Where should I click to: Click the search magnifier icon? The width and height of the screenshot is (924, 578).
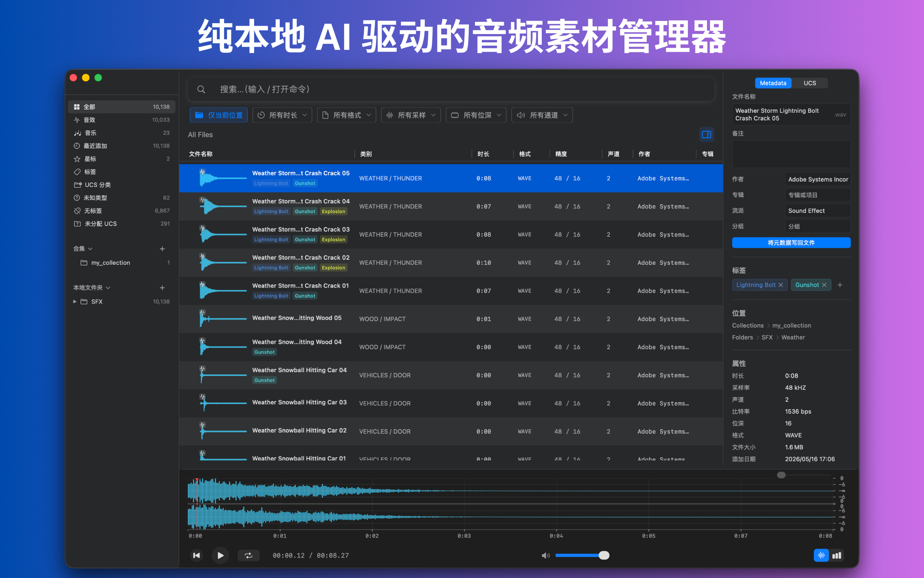pos(201,90)
